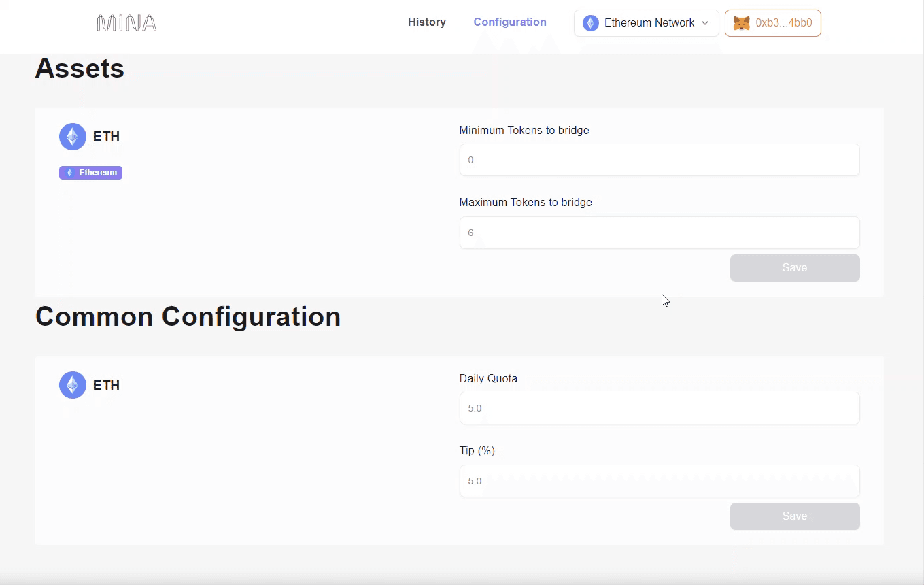
Task: Click the MINA logo
Action: 126,23
